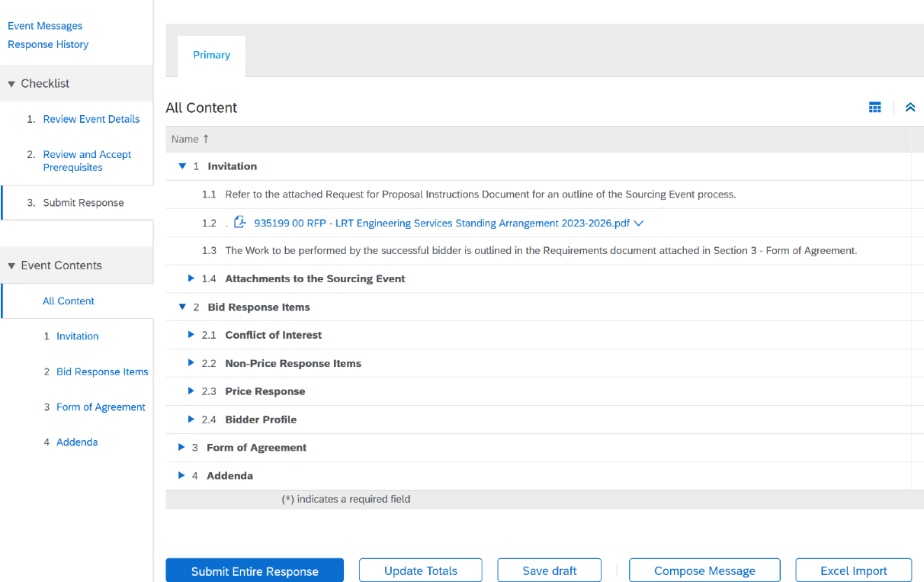
Task: Open the Event Messages link
Action: pos(45,26)
